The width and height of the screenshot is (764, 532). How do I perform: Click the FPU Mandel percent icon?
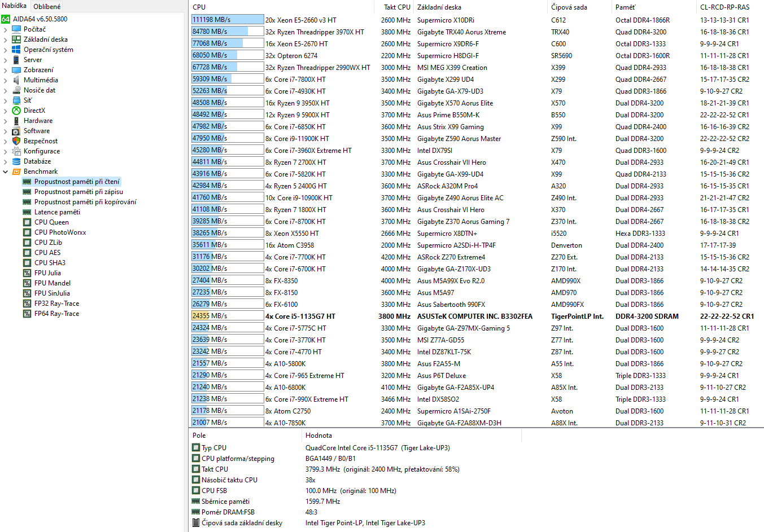pyautogui.click(x=27, y=283)
